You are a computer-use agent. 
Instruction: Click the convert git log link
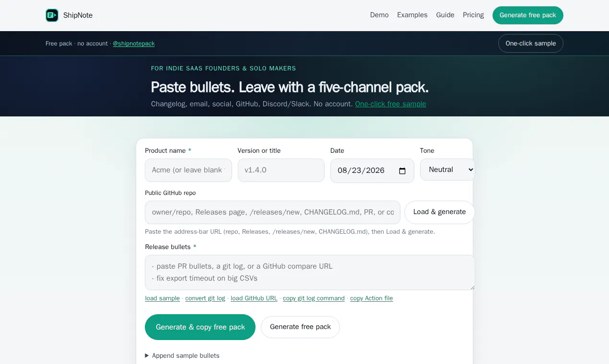pos(205,298)
